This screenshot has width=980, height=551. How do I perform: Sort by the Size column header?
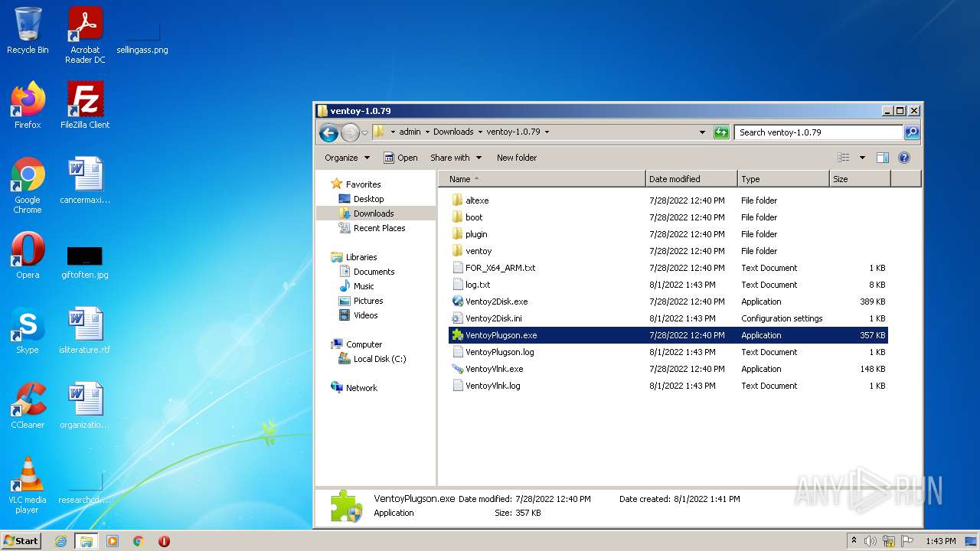point(860,179)
